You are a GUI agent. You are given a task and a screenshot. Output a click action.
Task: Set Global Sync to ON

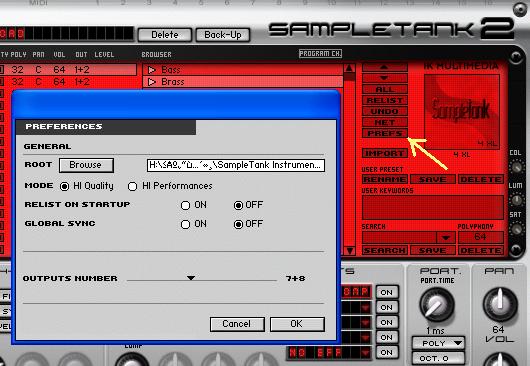(185, 224)
